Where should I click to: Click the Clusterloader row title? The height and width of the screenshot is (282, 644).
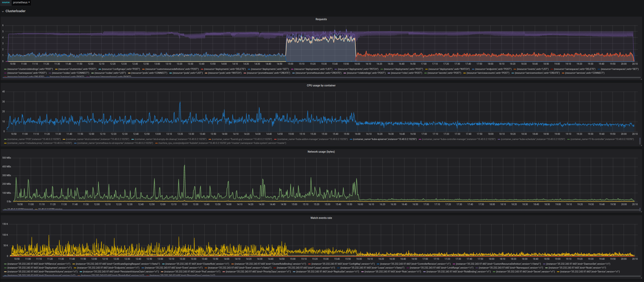click(x=15, y=11)
